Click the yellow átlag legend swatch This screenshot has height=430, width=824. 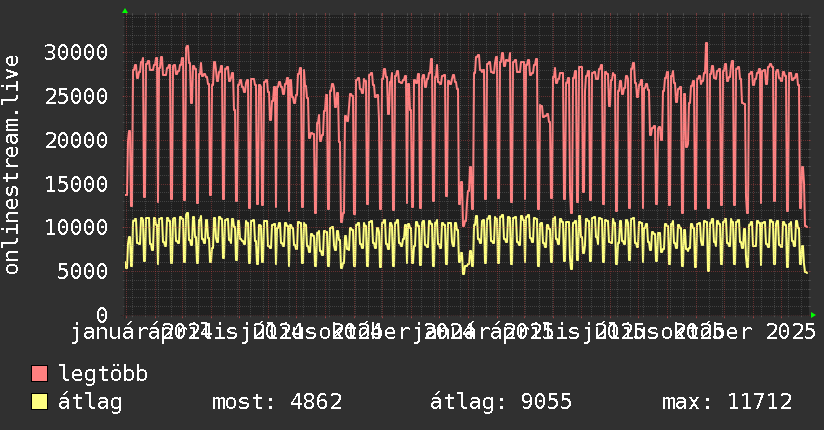pyautogui.click(x=40, y=403)
